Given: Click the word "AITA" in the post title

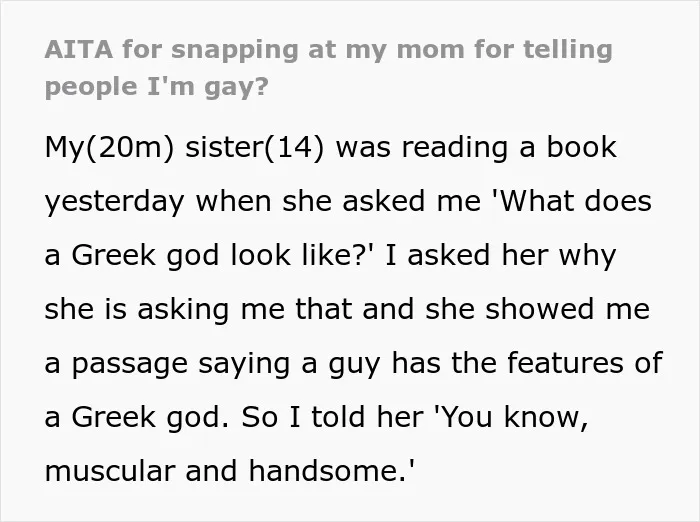Looking at the screenshot, I should pos(79,49).
